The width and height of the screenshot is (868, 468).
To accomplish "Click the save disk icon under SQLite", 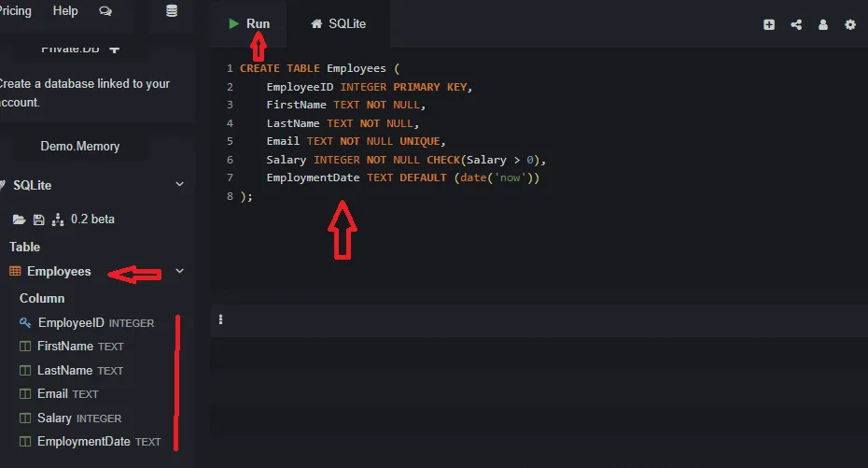I will [38, 220].
